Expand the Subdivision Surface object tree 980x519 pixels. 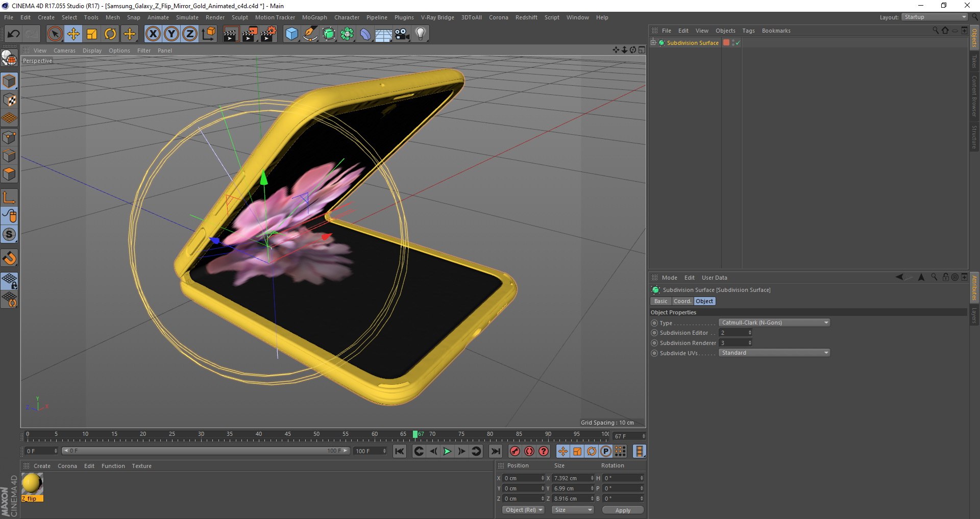[653, 43]
